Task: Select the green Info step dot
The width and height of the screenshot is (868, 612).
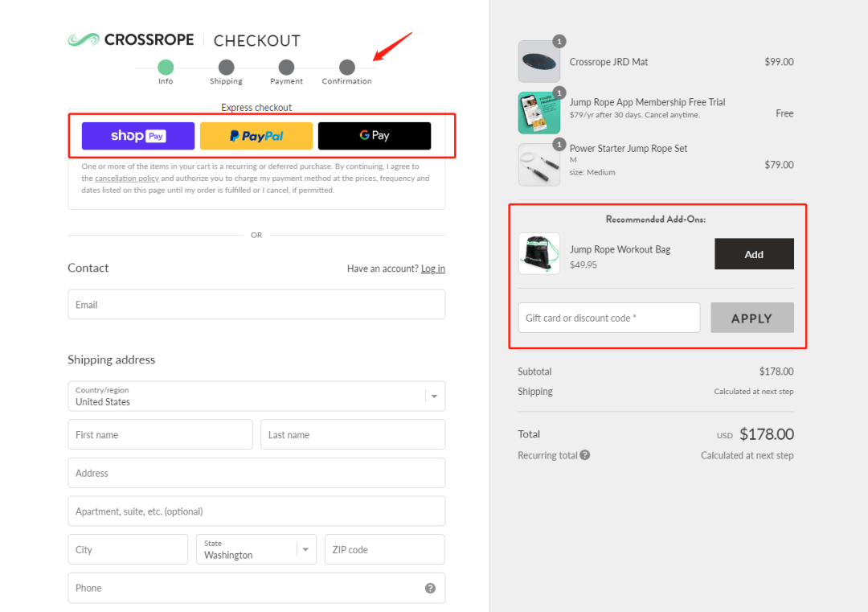Action: coord(166,68)
